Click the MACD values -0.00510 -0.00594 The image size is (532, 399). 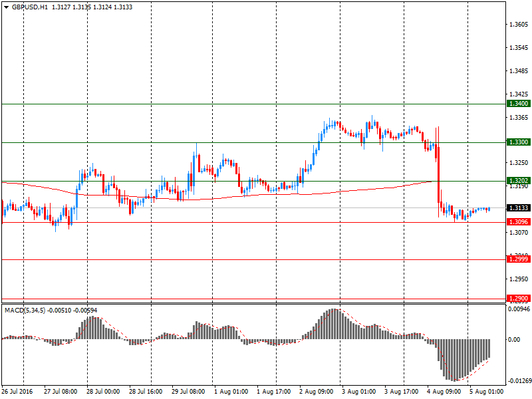[72, 310]
